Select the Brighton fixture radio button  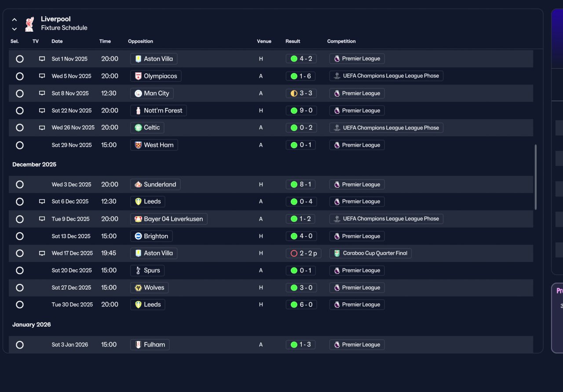[20, 236]
